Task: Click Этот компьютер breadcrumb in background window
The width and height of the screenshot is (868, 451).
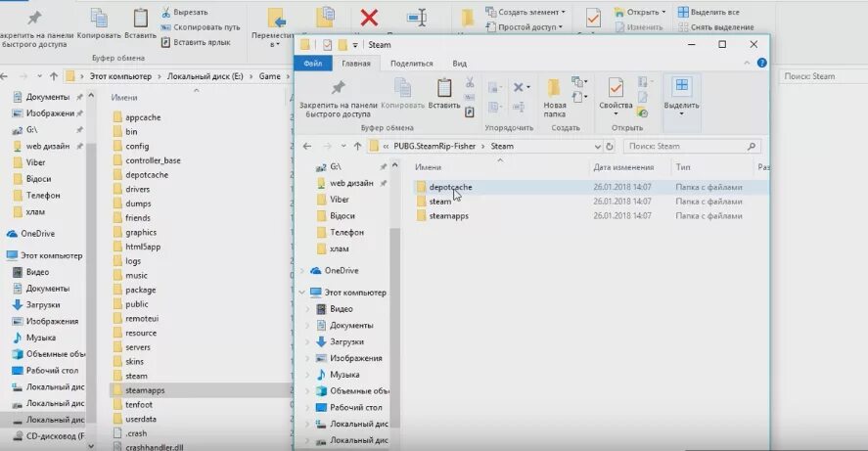Action: coord(120,75)
